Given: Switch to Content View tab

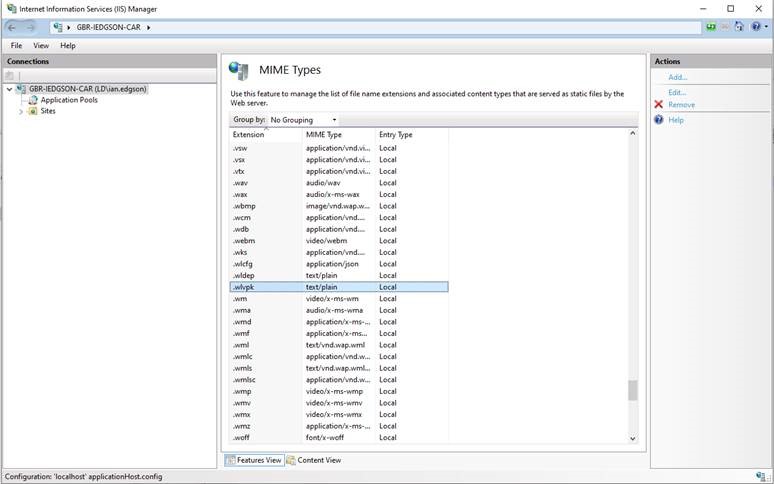Looking at the screenshot, I should coord(314,460).
